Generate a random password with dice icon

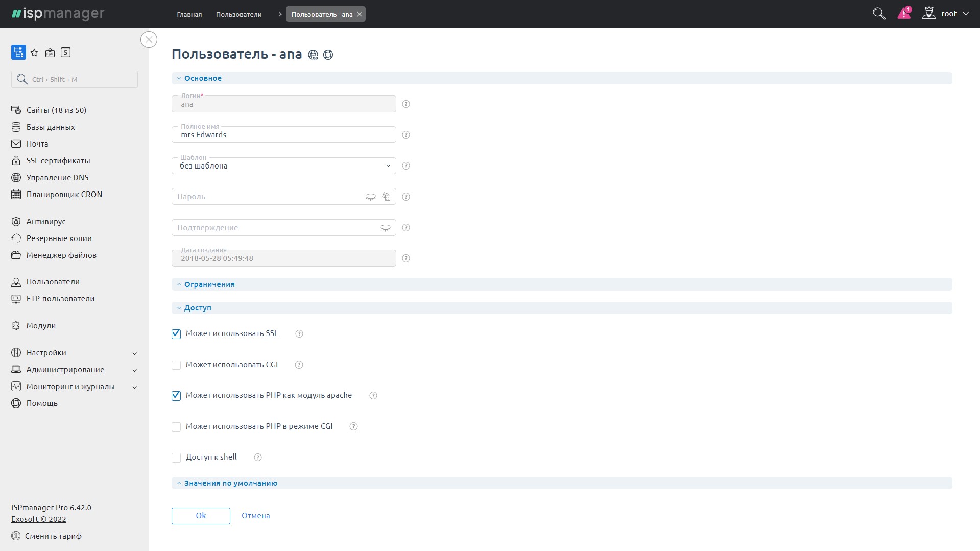point(386,197)
